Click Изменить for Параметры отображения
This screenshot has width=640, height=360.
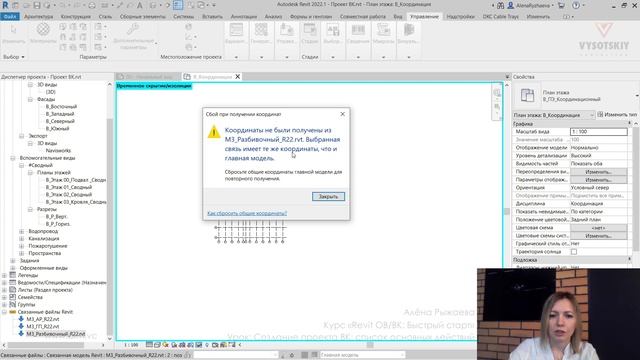[x=598, y=180]
